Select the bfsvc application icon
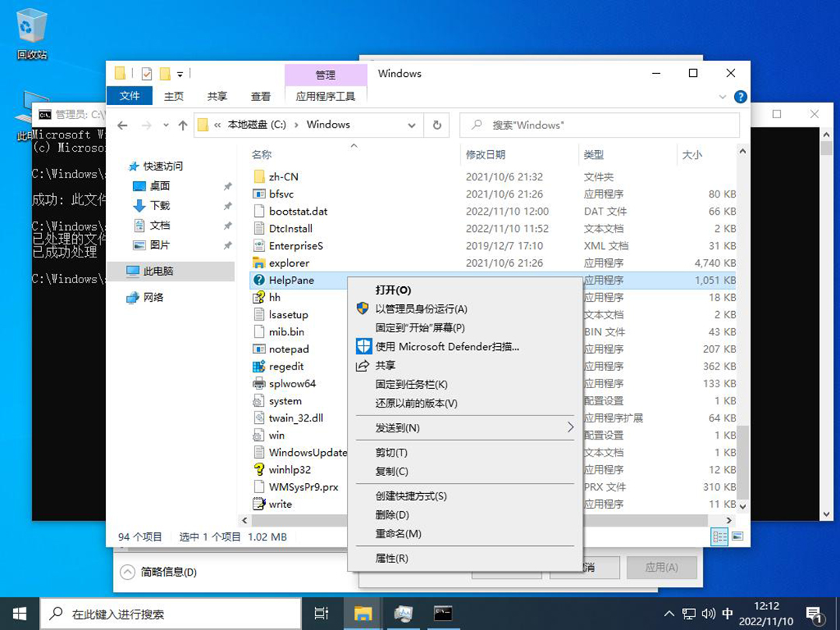Screen dimensions: 840x630 (x=259, y=194)
